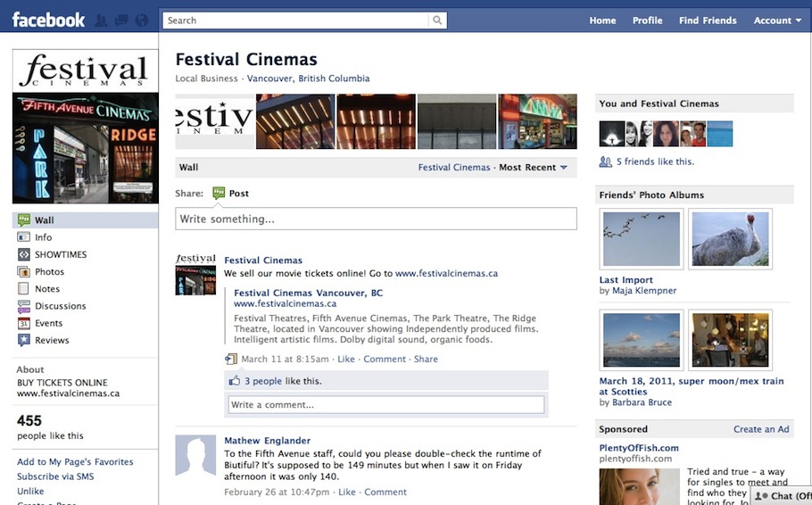
Task: Open the Chat bar
Action: pos(782,496)
